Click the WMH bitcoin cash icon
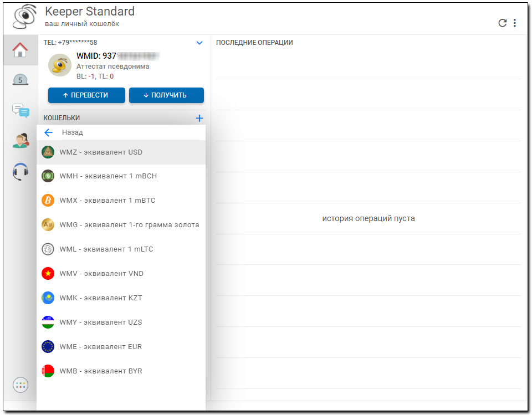This screenshot has height=415, width=532. pyautogui.click(x=48, y=176)
